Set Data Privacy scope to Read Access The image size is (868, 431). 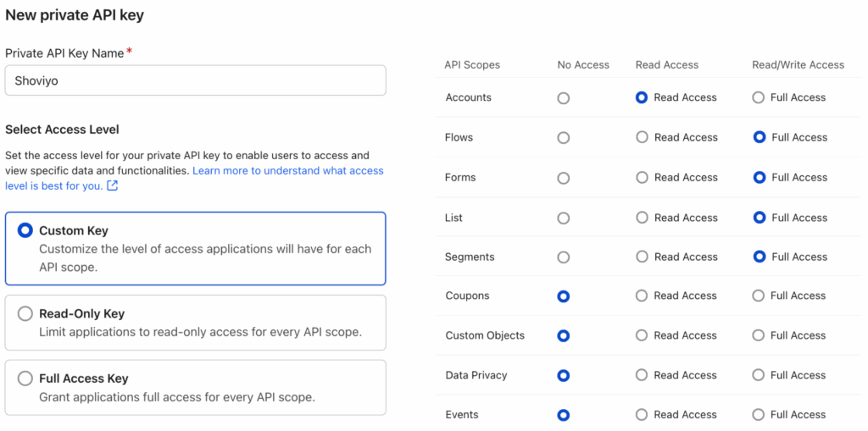(x=643, y=375)
